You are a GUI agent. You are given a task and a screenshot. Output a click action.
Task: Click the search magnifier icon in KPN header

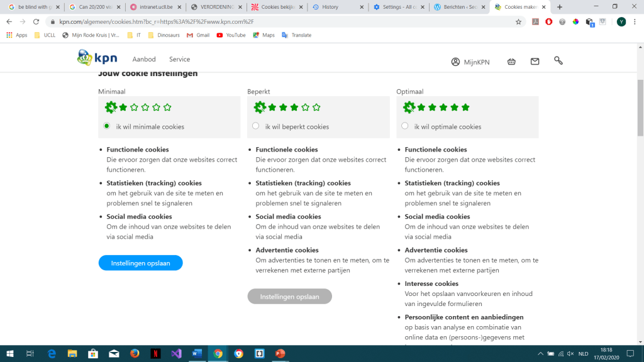tap(558, 61)
